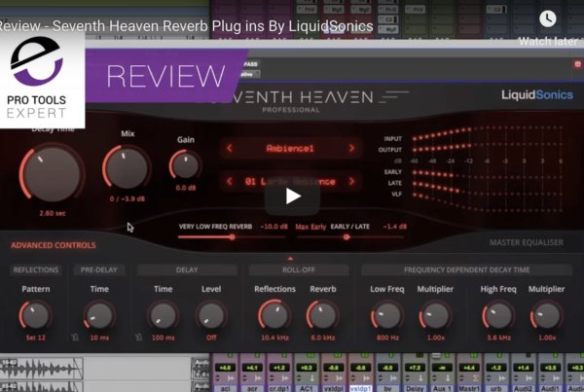This screenshot has width=584, height=392.
Task: Click the 10.4 kHz reflections roll-off value
Action: click(274, 338)
